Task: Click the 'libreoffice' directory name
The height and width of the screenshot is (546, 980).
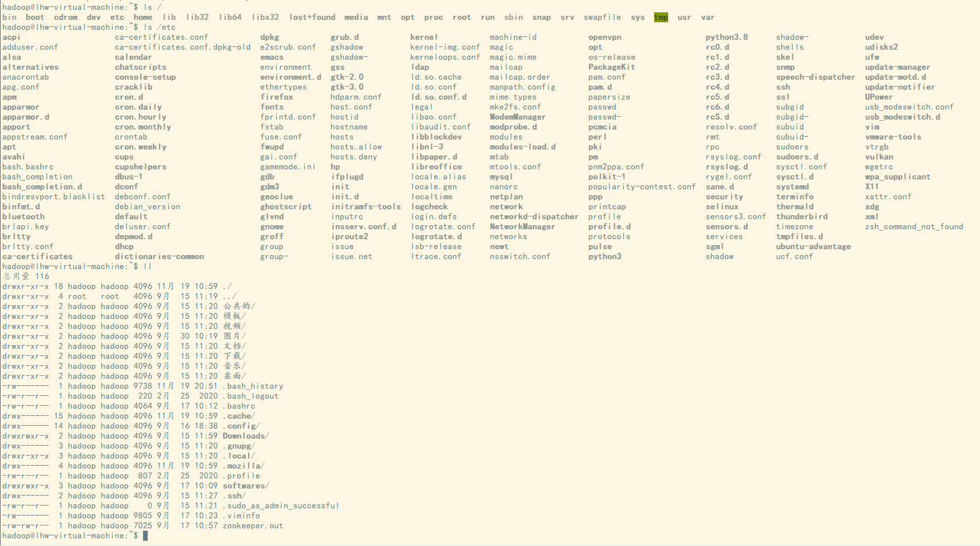Action: point(436,167)
